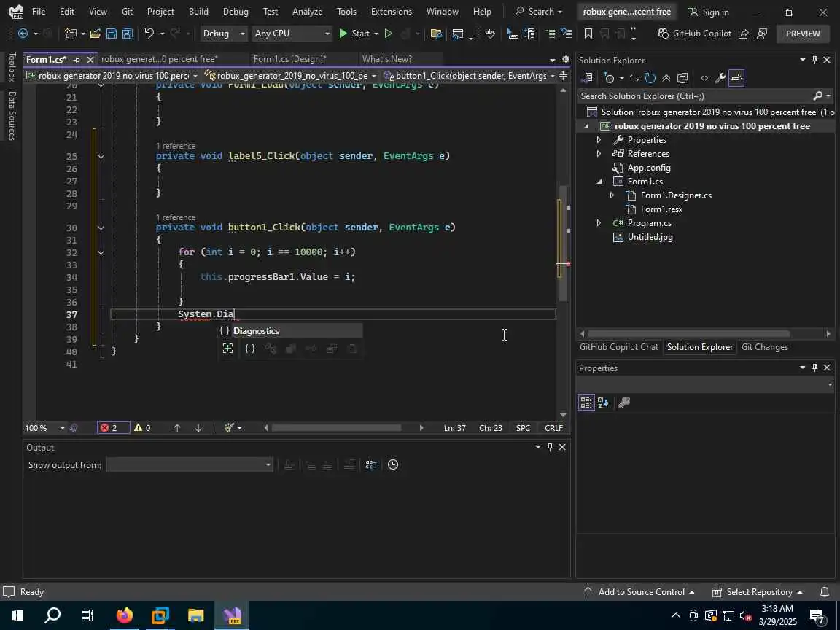Viewport: 840px width, 630px height.
Task: Save current file with Save icon
Action: pyautogui.click(x=111, y=34)
